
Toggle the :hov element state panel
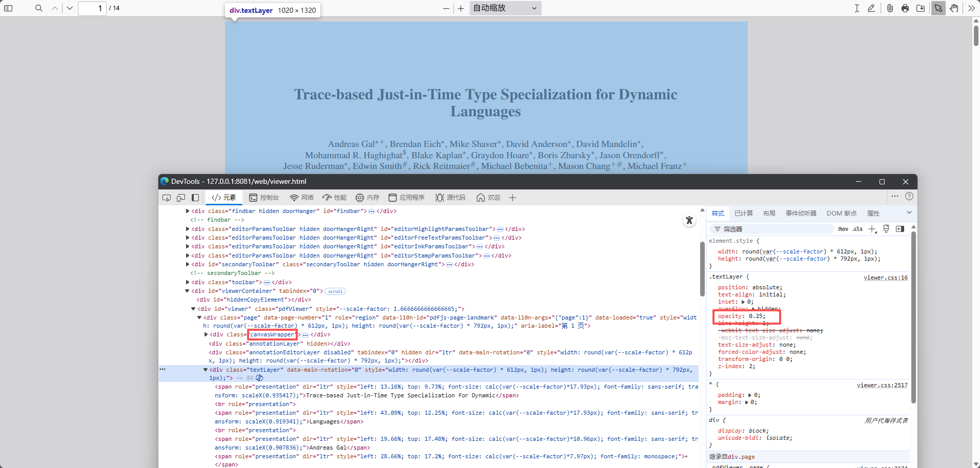tap(843, 229)
